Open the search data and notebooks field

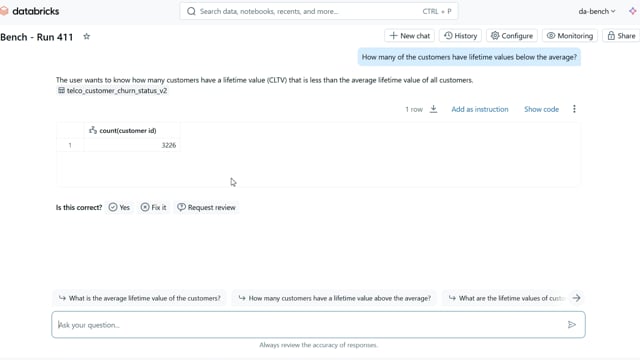pyautogui.click(x=318, y=11)
